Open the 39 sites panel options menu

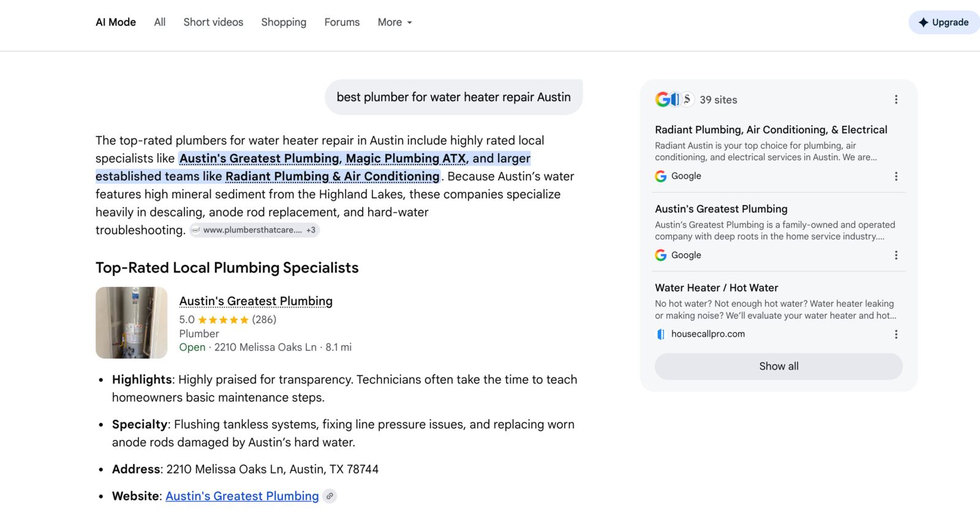pos(896,99)
